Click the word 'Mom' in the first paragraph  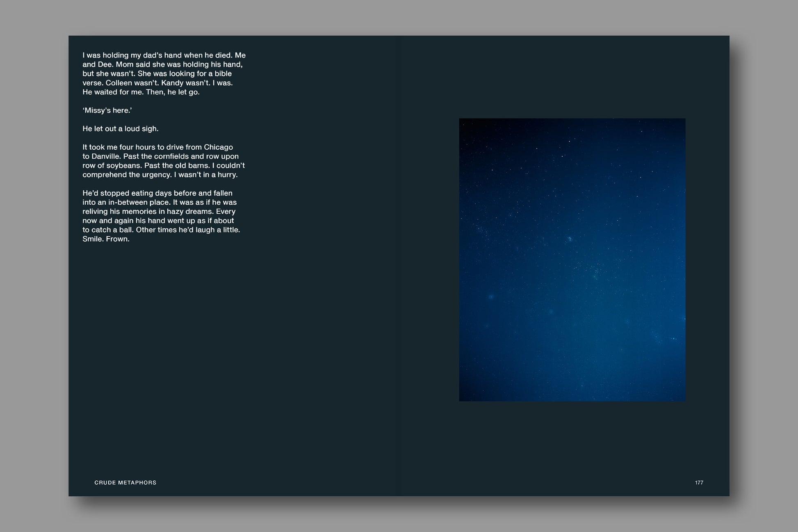pyautogui.click(x=125, y=64)
